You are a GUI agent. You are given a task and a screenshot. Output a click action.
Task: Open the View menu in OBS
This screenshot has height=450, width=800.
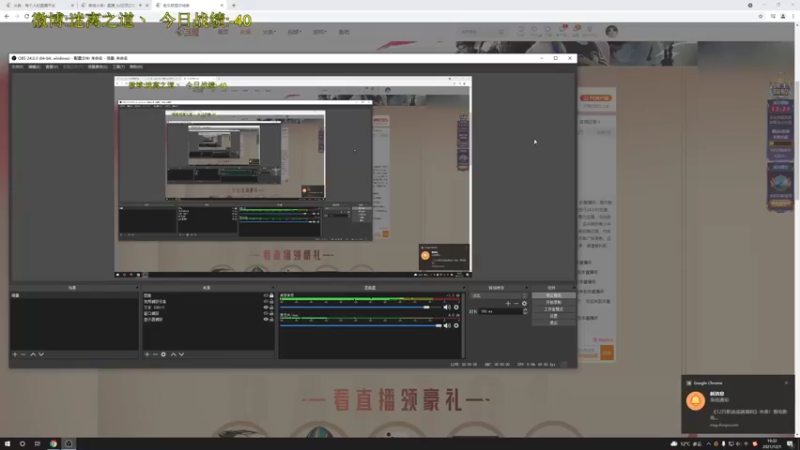point(51,67)
